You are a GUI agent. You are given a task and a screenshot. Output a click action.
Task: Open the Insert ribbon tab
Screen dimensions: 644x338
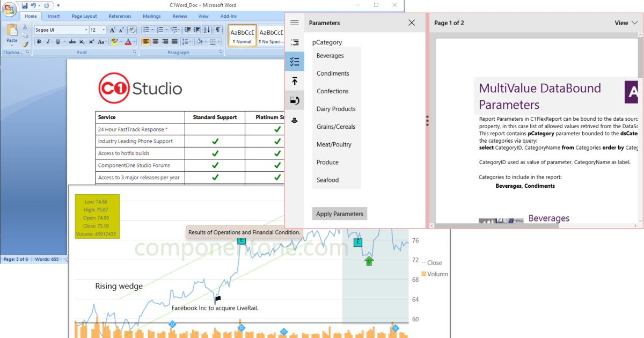click(54, 16)
